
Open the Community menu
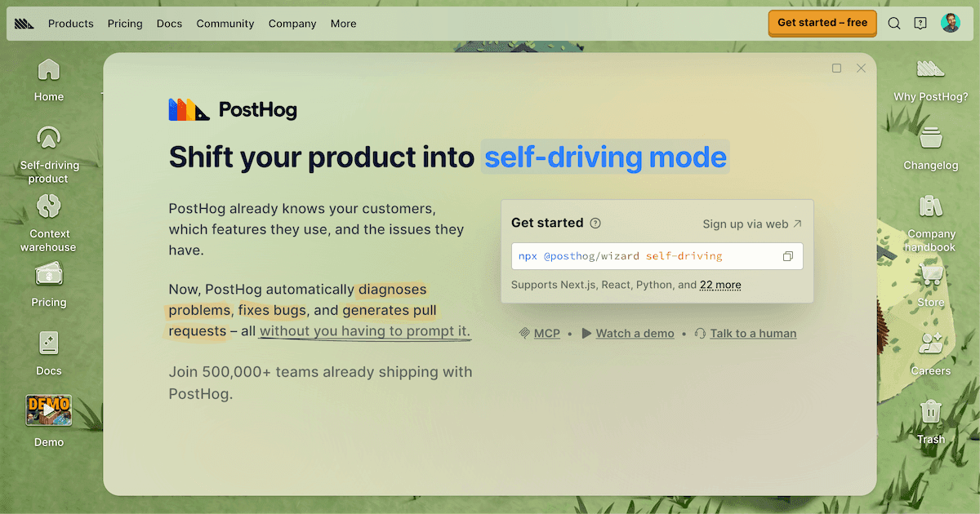pyautogui.click(x=225, y=24)
